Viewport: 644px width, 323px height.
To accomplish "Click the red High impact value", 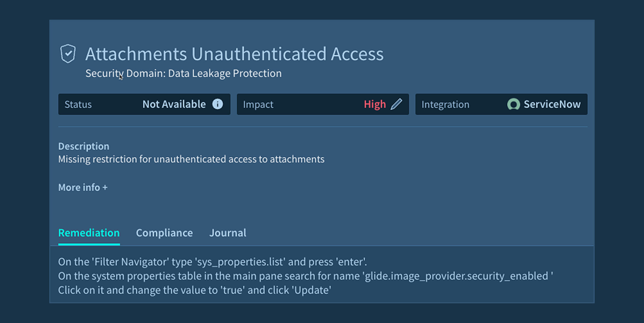I will (x=375, y=104).
